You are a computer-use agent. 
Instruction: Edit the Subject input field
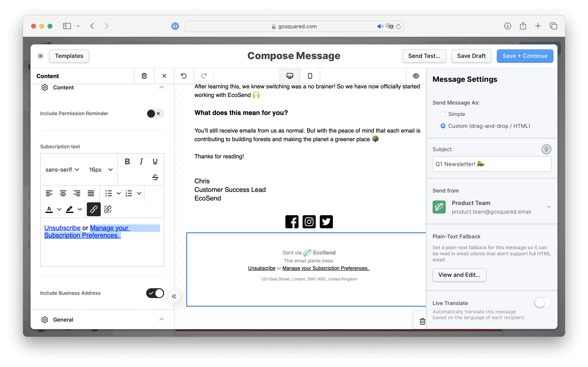pyautogui.click(x=492, y=164)
